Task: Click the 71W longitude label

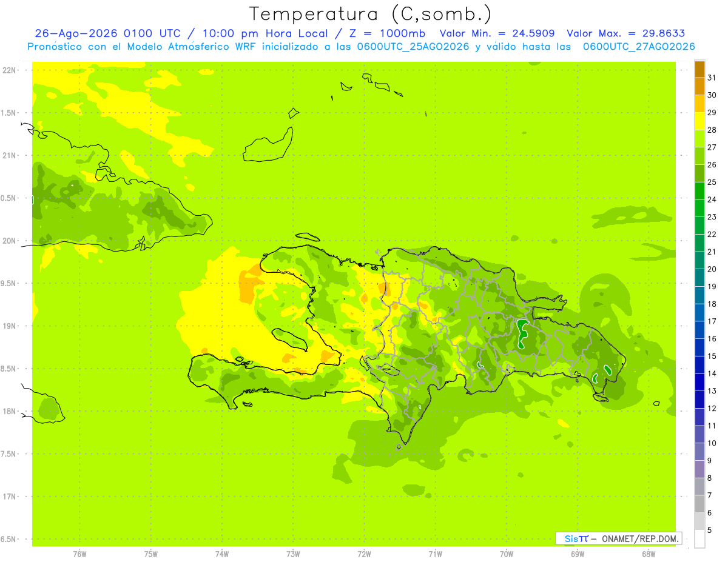Action: 435,554
